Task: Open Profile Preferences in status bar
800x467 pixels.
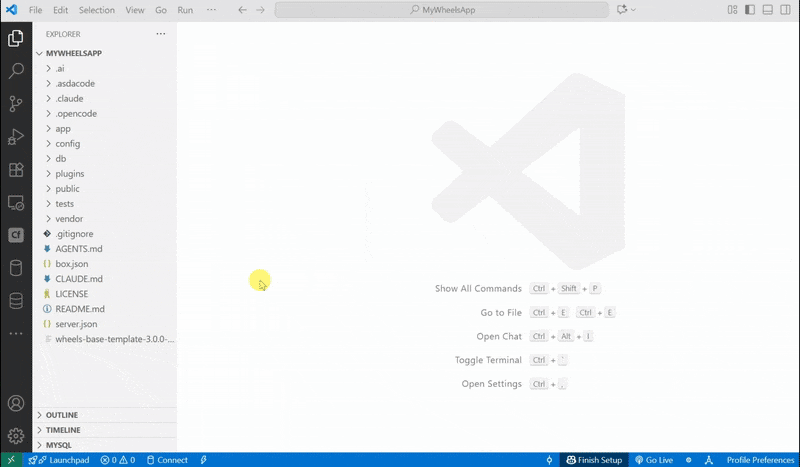Action: (x=760, y=460)
